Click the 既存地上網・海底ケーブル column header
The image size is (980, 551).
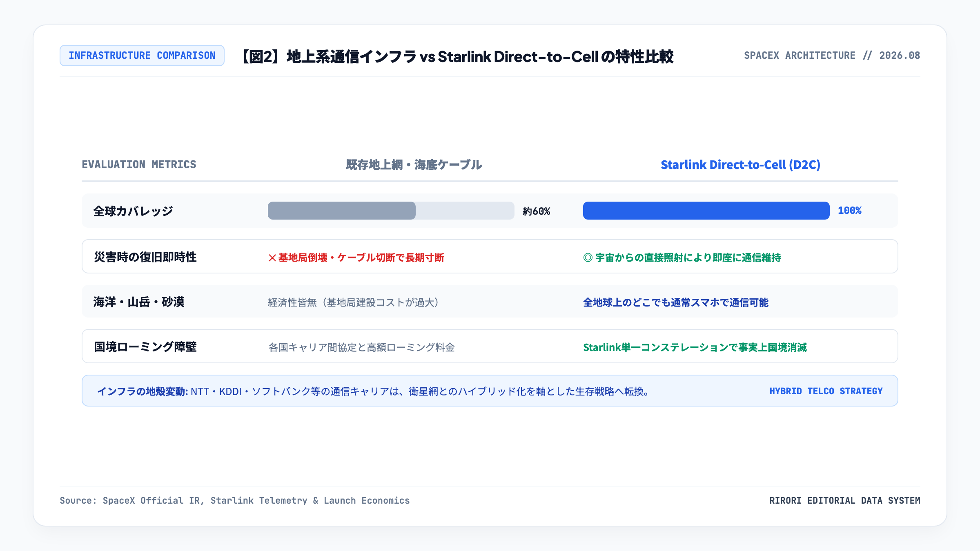[x=414, y=164]
